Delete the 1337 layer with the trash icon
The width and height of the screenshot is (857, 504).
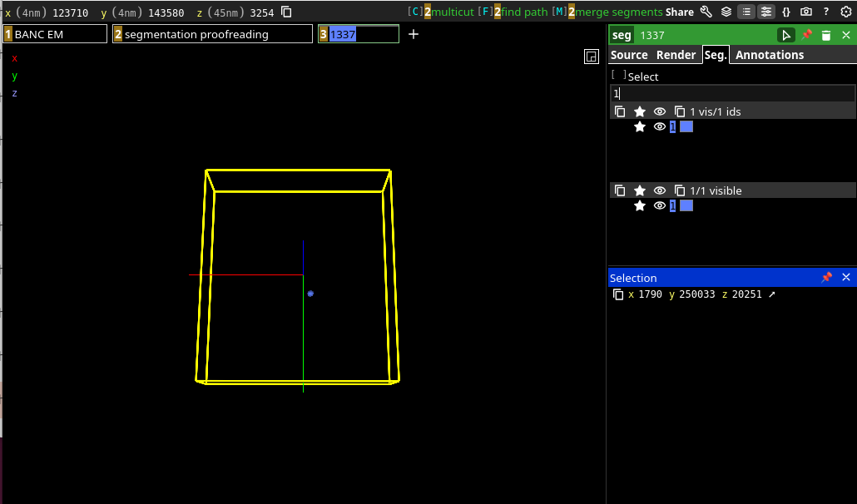(x=826, y=35)
